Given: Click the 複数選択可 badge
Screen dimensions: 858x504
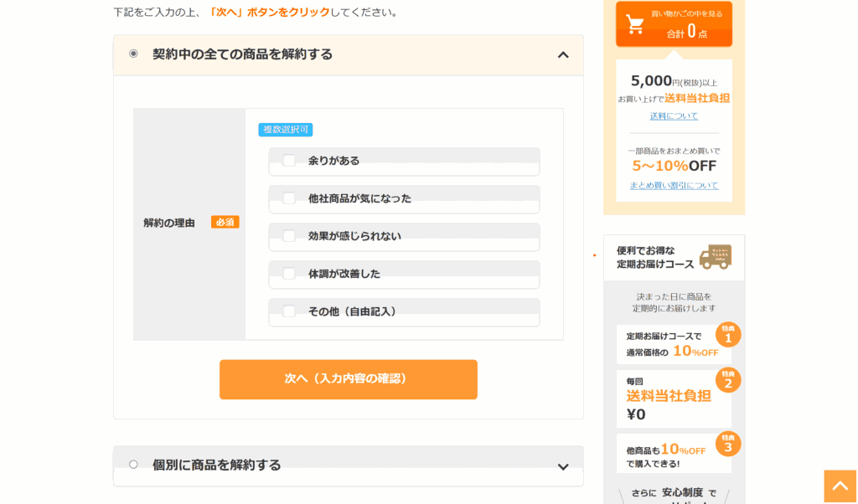Looking at the screenshot, I should [285, 130].
